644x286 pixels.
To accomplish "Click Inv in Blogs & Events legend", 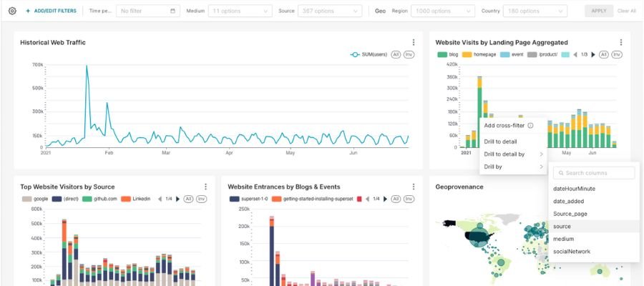I will coord(409,199).
